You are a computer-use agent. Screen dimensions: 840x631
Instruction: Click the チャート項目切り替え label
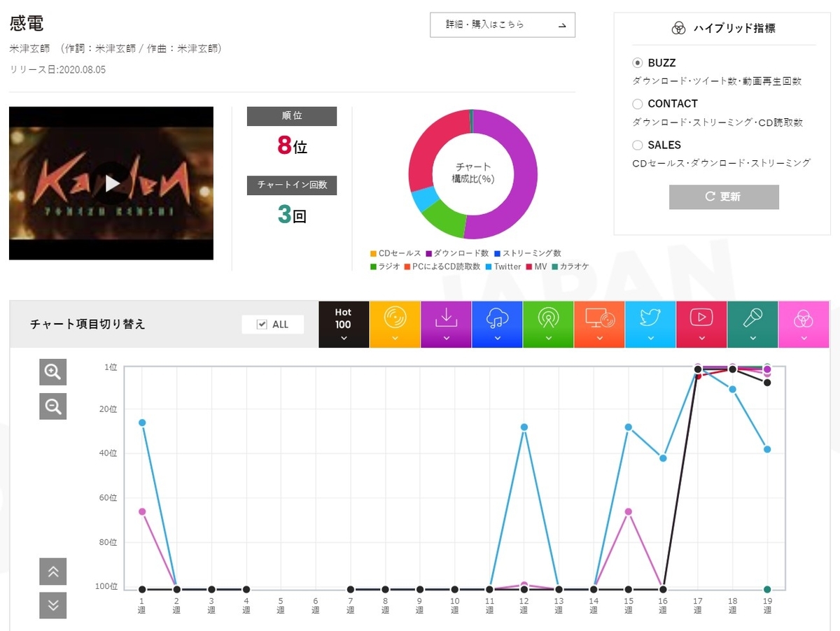click(87, 325)
